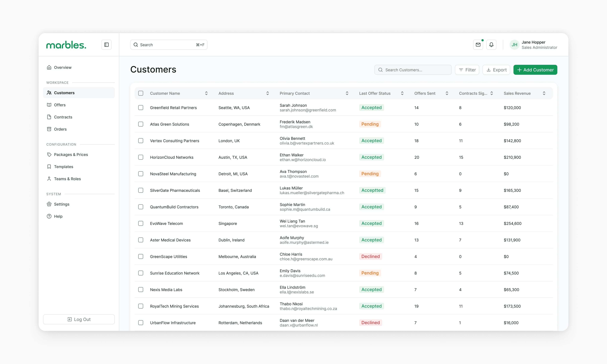This screenshot has width=607, height=364.
Task: Sort by Address column arrows
Action: pyautogui.click(x=267, y=93)
